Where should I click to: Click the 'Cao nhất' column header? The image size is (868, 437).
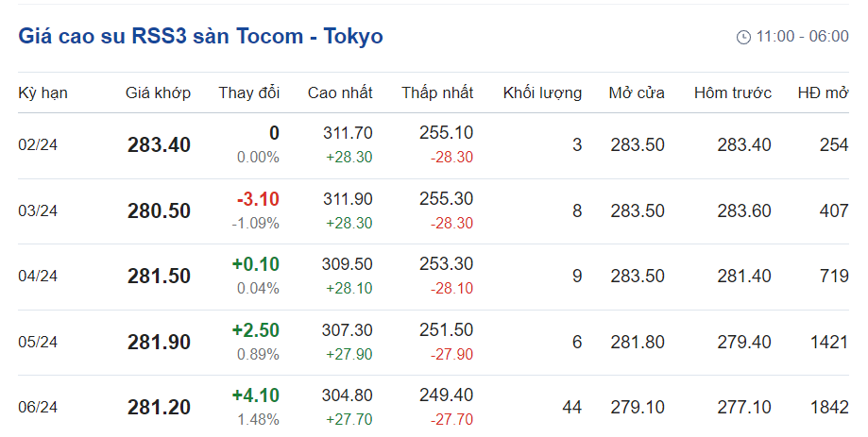340,92
